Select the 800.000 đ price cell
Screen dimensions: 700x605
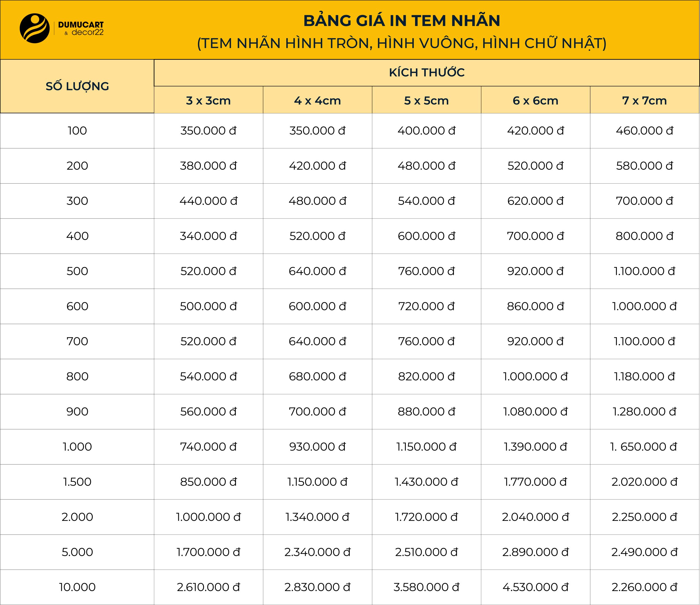click(644, 236)
